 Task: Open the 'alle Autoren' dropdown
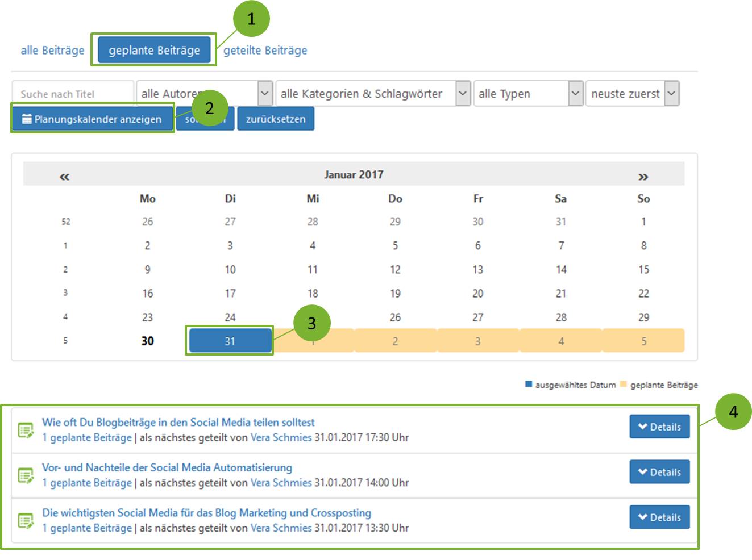(x=204, y=94)
